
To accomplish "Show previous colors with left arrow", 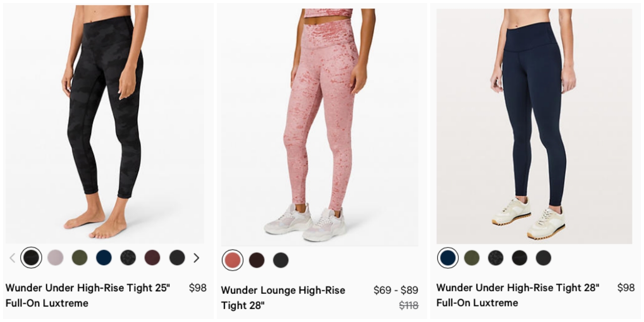I will (x=13, y=258).
